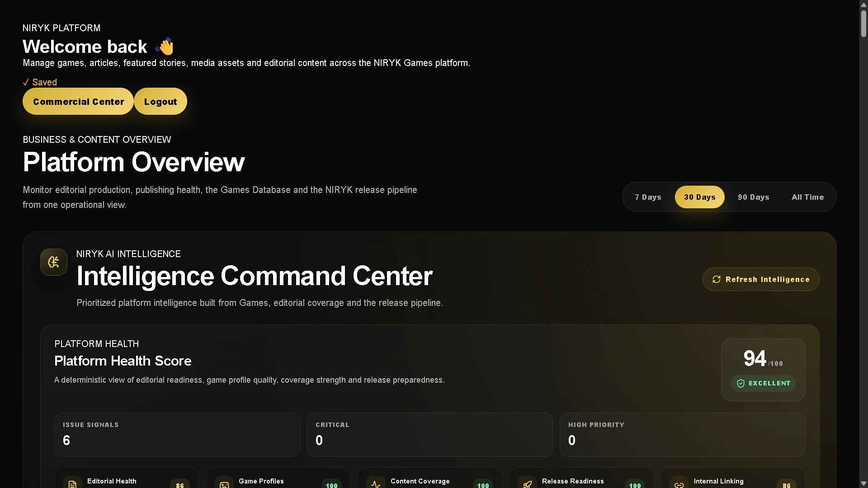Click the Internal Linking label
The width and height of the screenshot is (868, 488).
tap(719, 481)
